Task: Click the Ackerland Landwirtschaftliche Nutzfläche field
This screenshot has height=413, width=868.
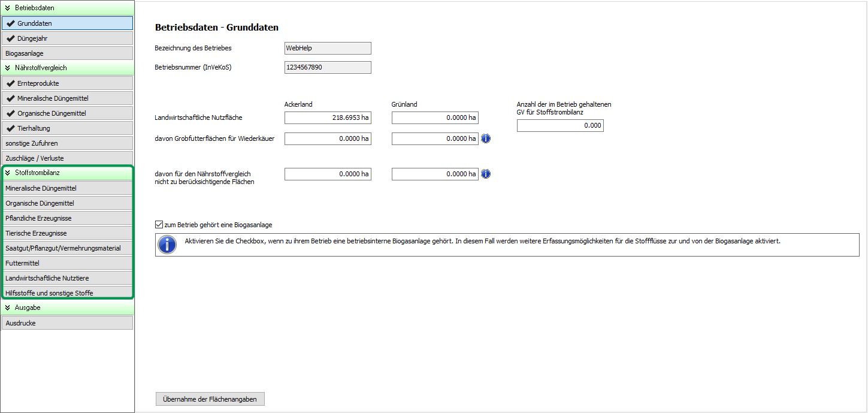Action: pyautogui.click(x=328, y=118)
